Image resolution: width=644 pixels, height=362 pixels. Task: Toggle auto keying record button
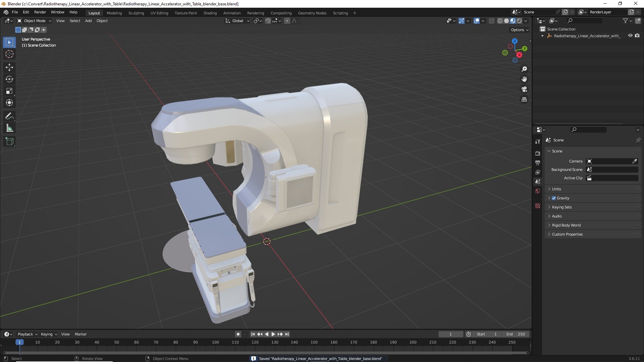tap(238, 334)
